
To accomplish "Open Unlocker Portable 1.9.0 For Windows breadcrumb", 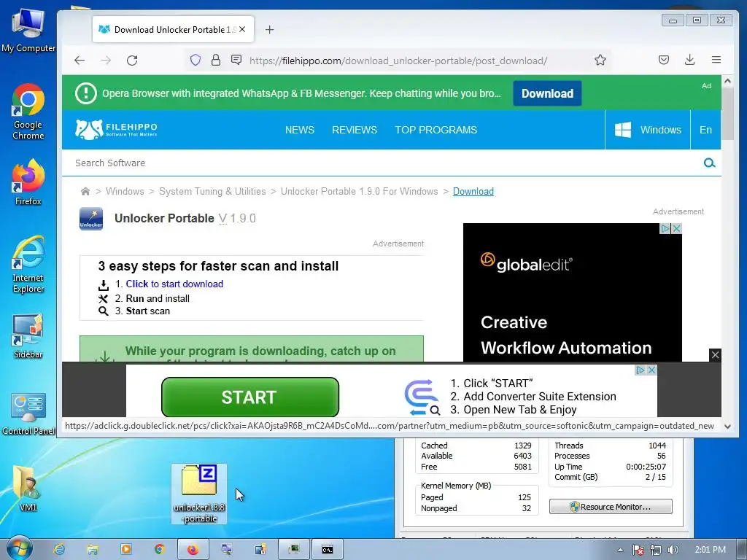I will pyautogui.click(x=359, y=192).
